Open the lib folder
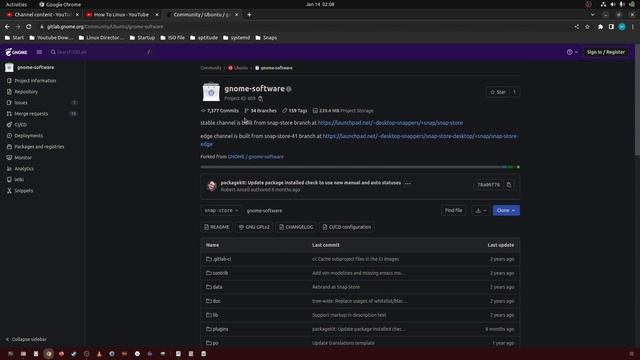Image resolution: width=640 pixels, height=360 pixels. [212, 315]
